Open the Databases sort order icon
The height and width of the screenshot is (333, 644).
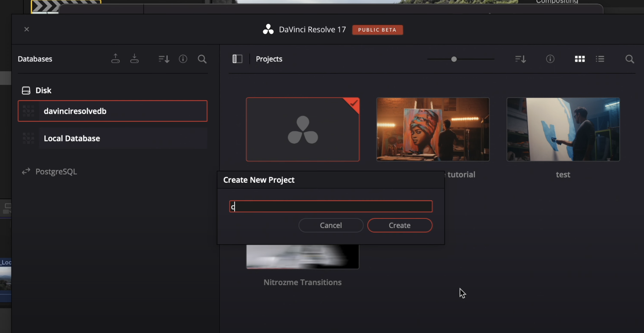(164, 59)
